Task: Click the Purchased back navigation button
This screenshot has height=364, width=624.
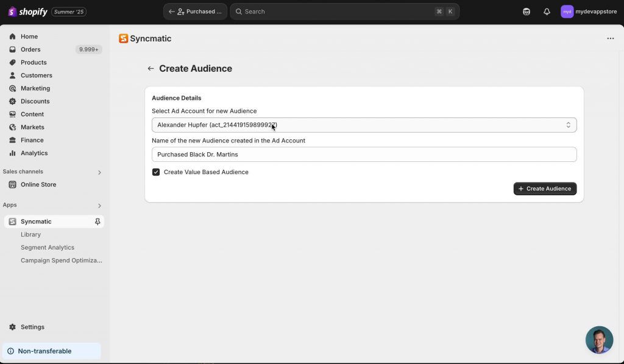Action: tap(195, 12)
